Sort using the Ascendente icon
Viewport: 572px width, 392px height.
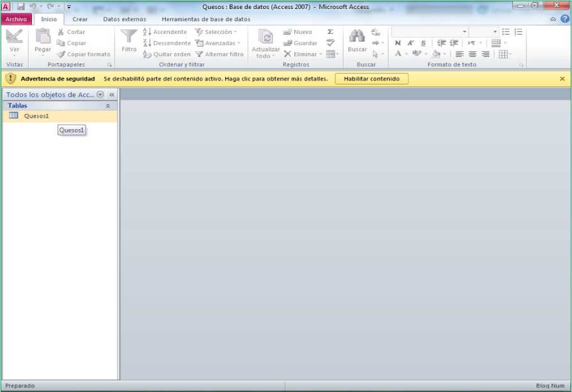coord(147,32)
